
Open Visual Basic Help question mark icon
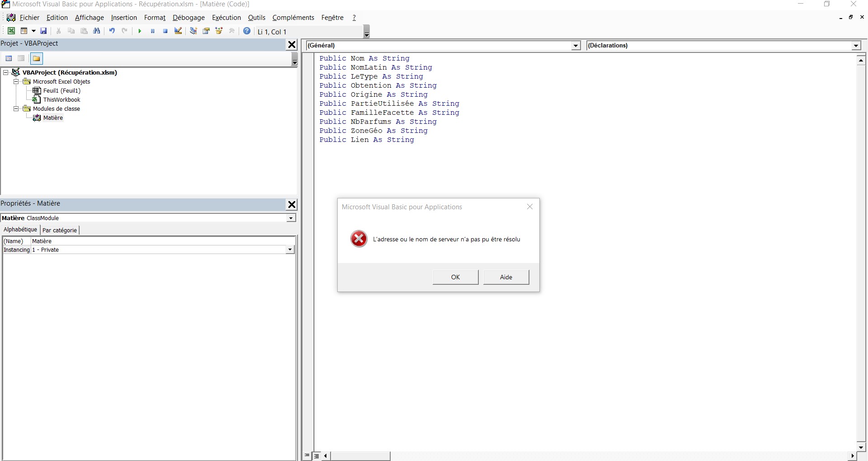[247, 31]
